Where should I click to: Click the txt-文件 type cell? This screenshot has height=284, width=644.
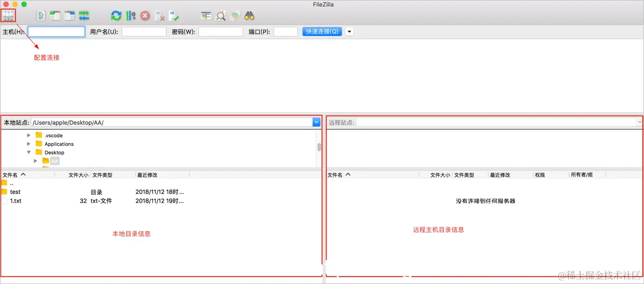pyautogui.click(x=101, y=201)
